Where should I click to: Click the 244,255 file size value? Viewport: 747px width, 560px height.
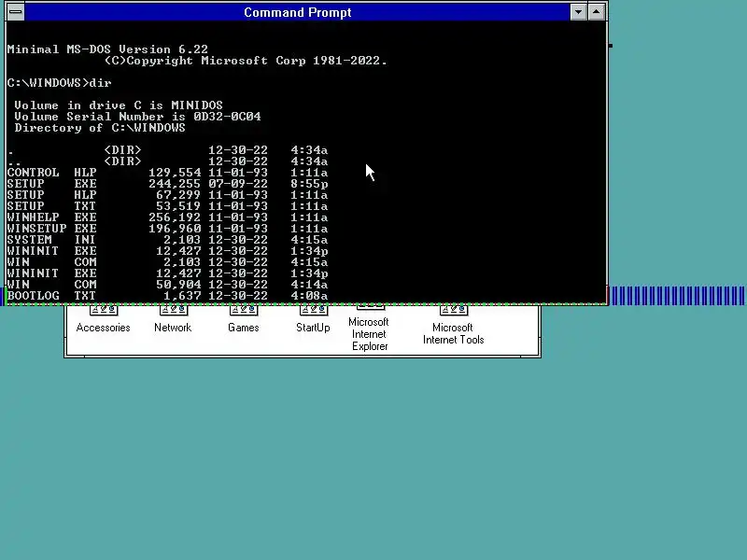coord(175,184)
